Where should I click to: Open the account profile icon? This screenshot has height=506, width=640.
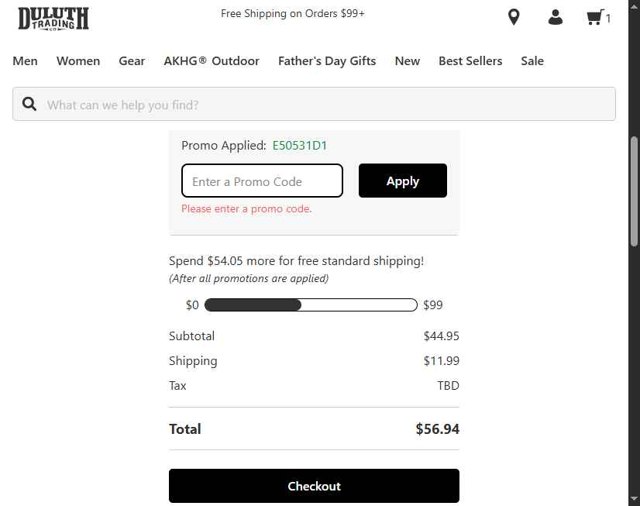click(555, 17)
